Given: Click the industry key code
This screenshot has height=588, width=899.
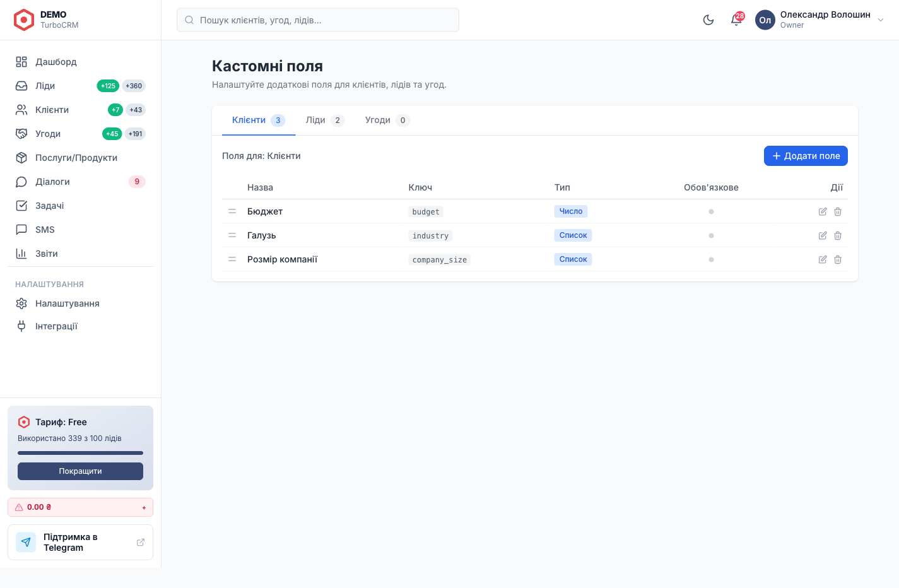Looking at the screenshot, I should coord(430,236).
